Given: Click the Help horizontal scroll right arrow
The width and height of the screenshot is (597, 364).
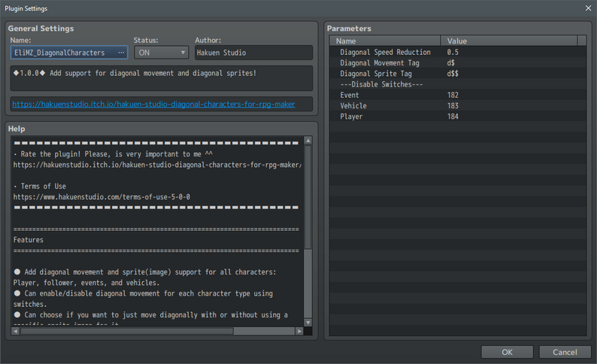Looking at the screenshot, I should tap(298, 331).
